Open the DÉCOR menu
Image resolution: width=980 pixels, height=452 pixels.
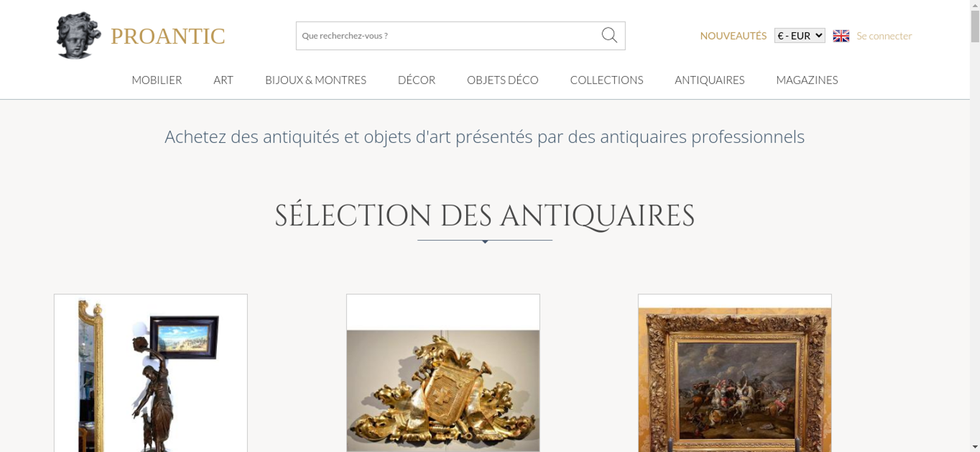click(416, 80)
